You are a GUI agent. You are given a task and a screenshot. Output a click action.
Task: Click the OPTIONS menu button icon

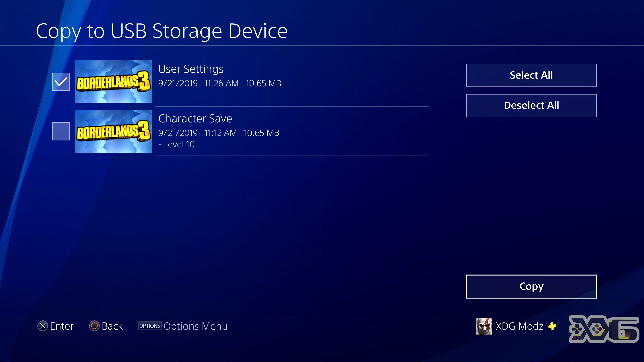(x=149, y=326)
